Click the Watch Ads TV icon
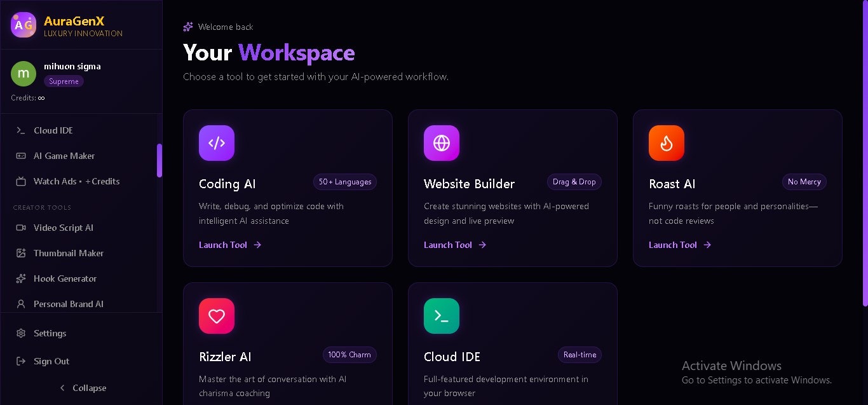 [21, 181]
